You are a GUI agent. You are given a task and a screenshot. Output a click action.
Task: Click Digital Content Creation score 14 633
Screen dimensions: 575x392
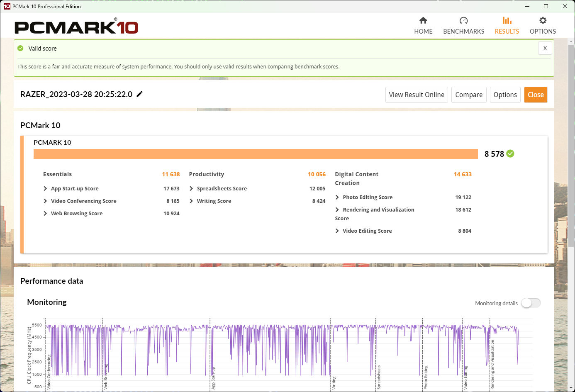[x=463, y=174]
